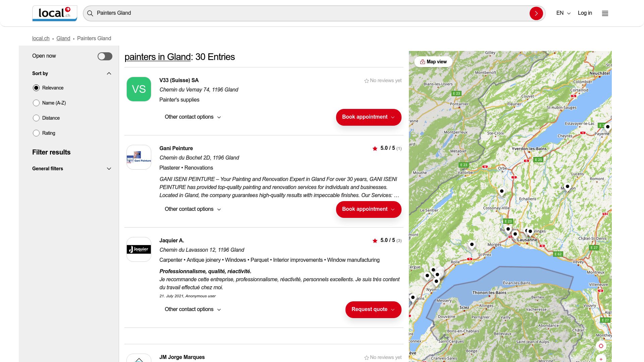644x362 pixels.
Task: Open the EN language dropdown
Action: 563,13
